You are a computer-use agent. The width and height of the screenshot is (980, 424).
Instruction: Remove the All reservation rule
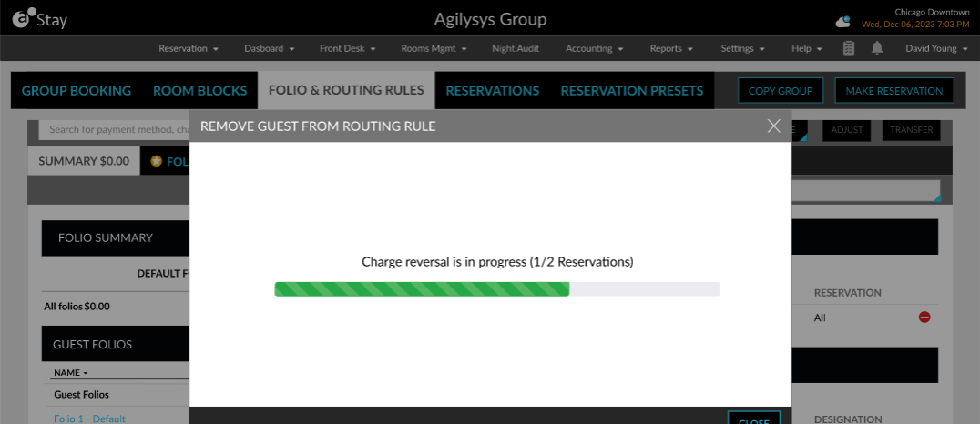click(924, 318)
